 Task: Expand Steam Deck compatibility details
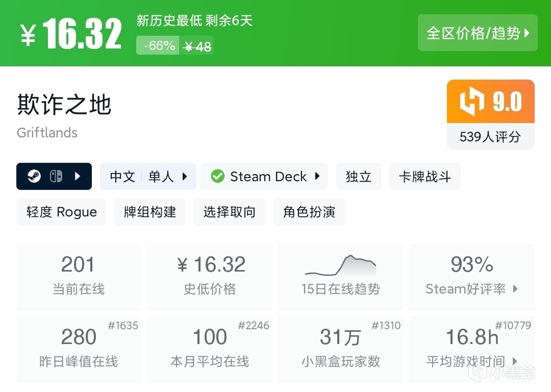pyautogui.click(x=317, y=177)
